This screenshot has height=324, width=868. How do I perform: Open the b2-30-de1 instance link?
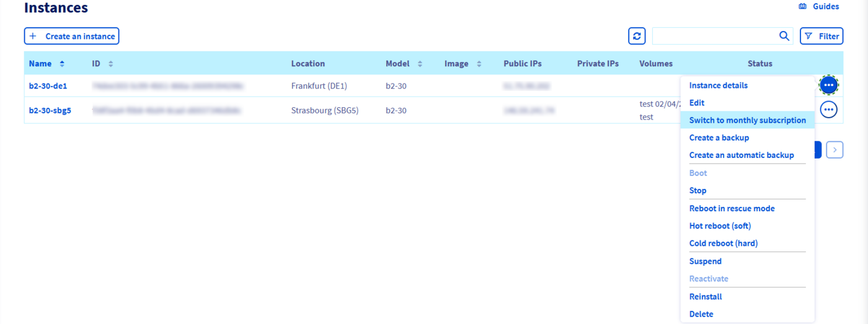tap(48, 85)
